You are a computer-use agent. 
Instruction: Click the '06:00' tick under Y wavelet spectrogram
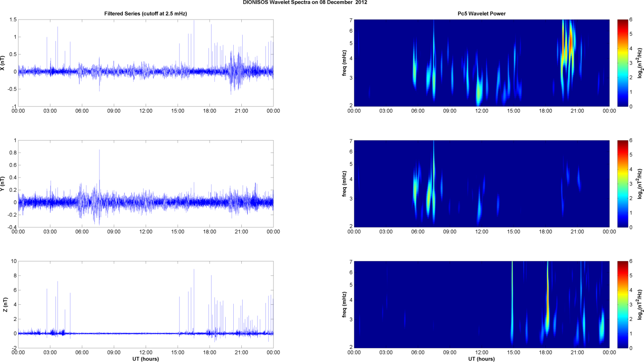[418, 232]
